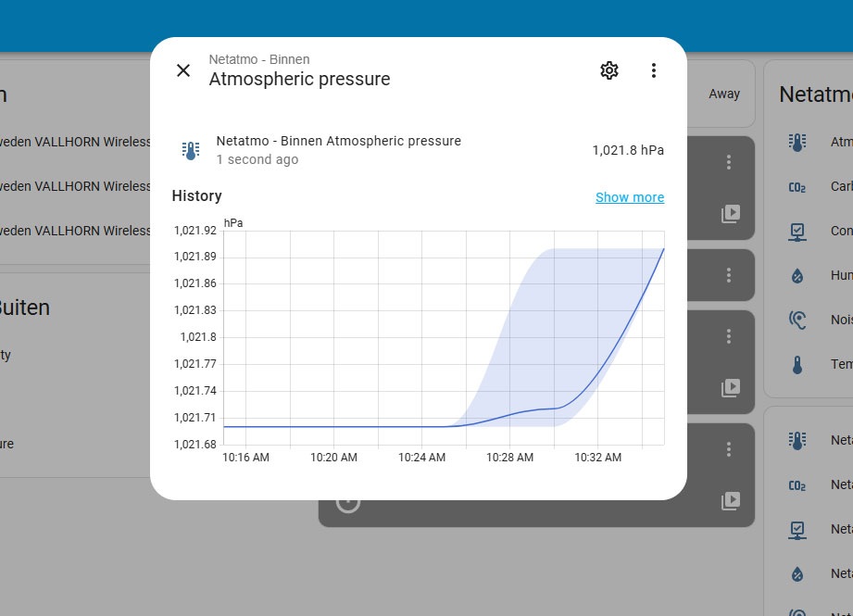Click the humidity droplet icon in the lower Netatmo card
This screenshot has width=853, height=616.
(797, 574)
